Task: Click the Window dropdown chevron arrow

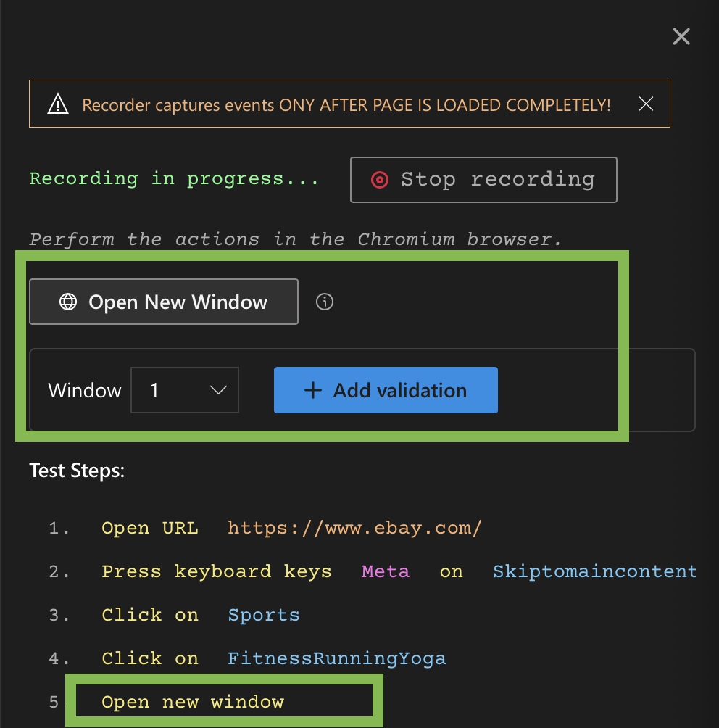Action: coord(218,390)
